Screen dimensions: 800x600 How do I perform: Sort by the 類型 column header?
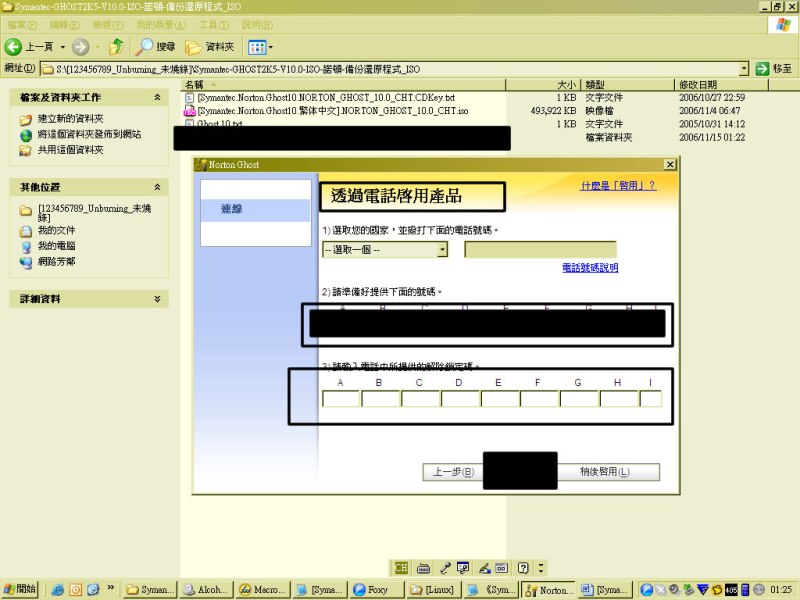click(x=628, y=85)
